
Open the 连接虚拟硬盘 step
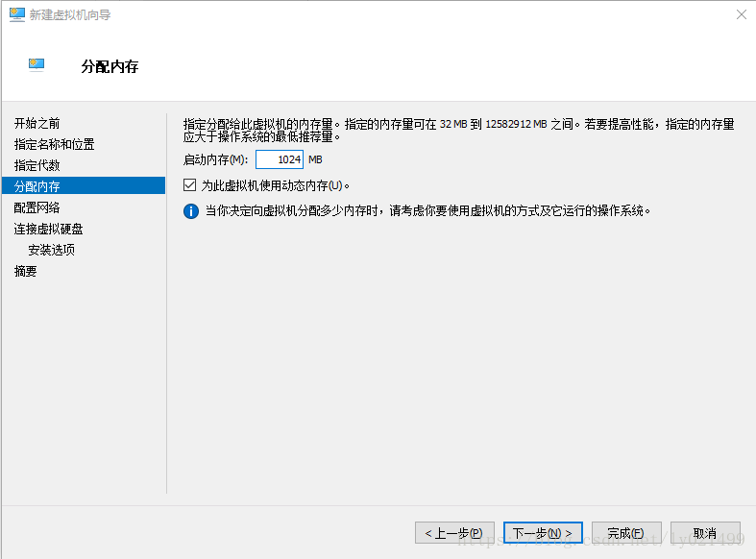coord(48,229)
